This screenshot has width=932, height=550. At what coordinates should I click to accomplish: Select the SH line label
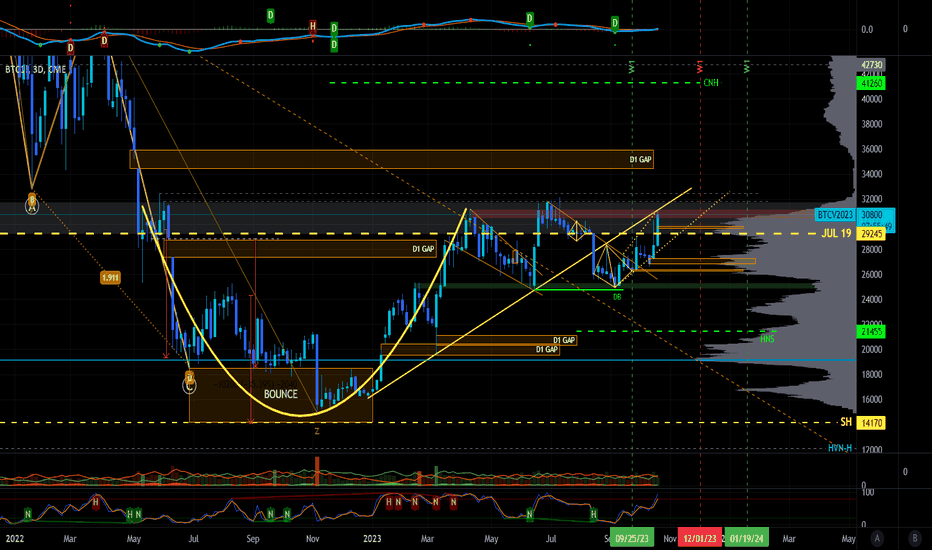846,422
